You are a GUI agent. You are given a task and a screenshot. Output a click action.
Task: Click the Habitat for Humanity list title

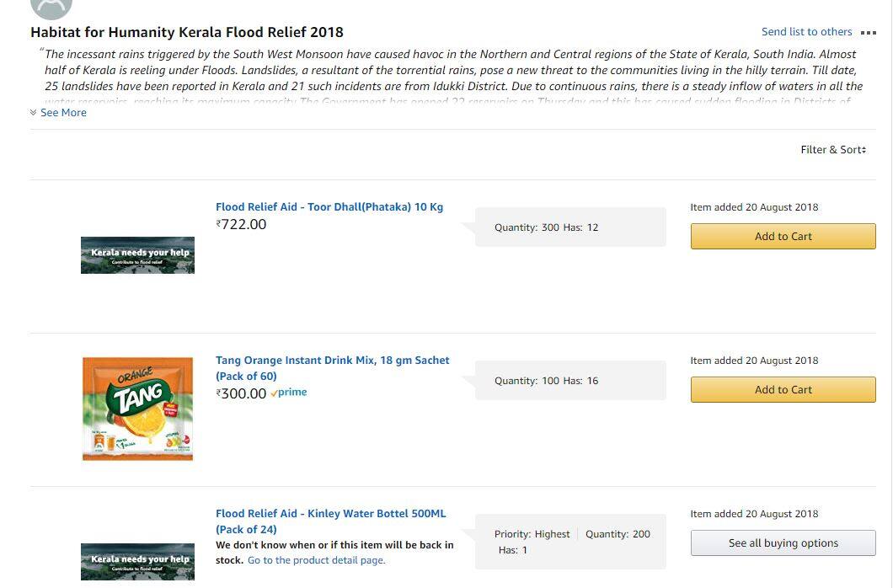coord(187,33)
